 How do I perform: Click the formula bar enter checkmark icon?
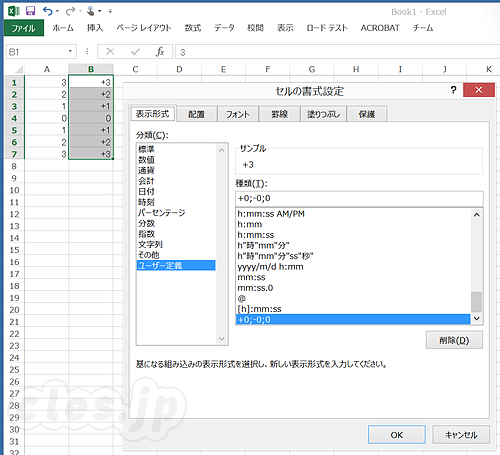135,52
